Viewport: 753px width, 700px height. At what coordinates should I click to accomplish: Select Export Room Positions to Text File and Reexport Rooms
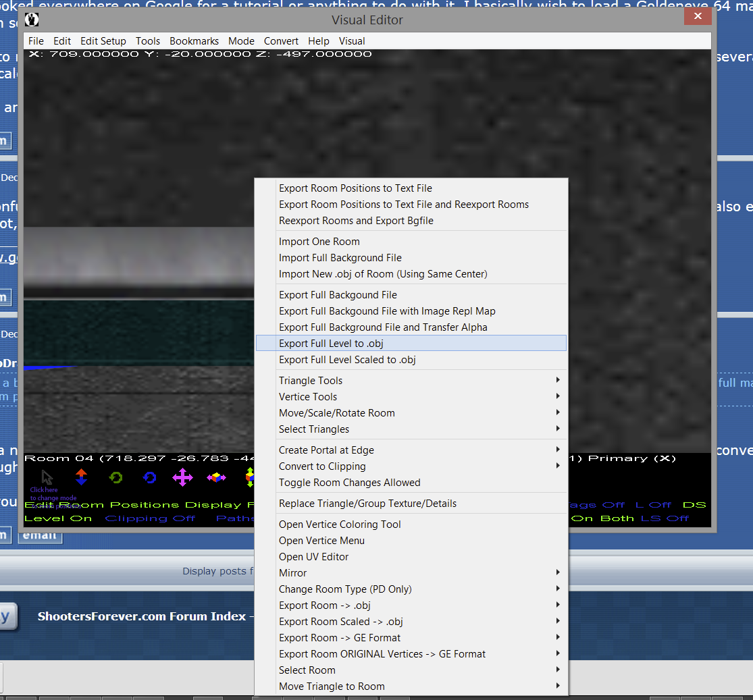(x=411, y=205)
